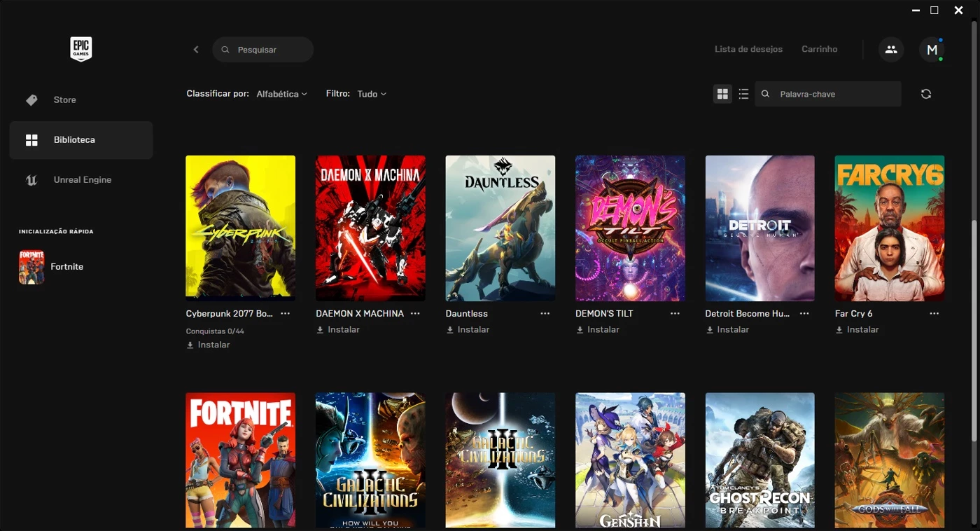Image resolution: width=980 pixels, height=531 pixels.
Task: Open Carrinho
Action: click(x=819, y=49)
